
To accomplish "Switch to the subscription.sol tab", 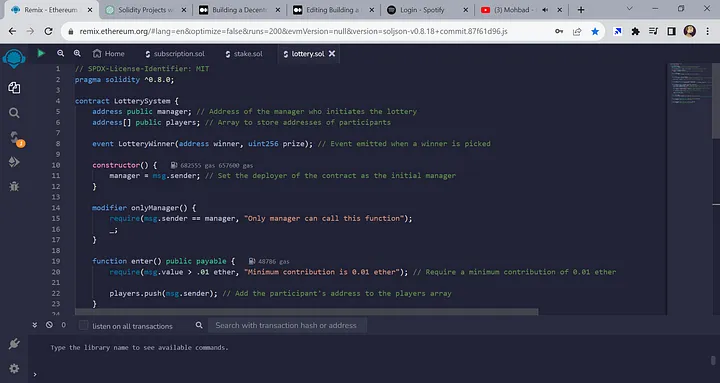I will point(175,54).
